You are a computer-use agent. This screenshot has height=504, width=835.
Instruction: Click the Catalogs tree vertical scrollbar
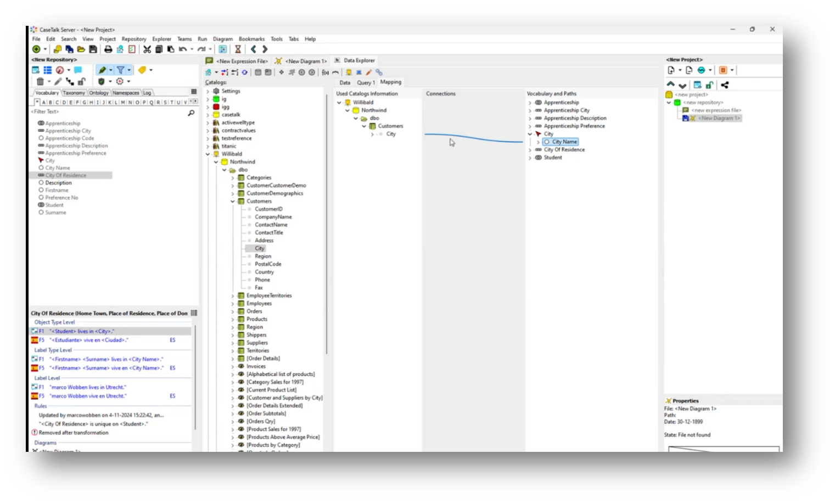click(327, 225)
